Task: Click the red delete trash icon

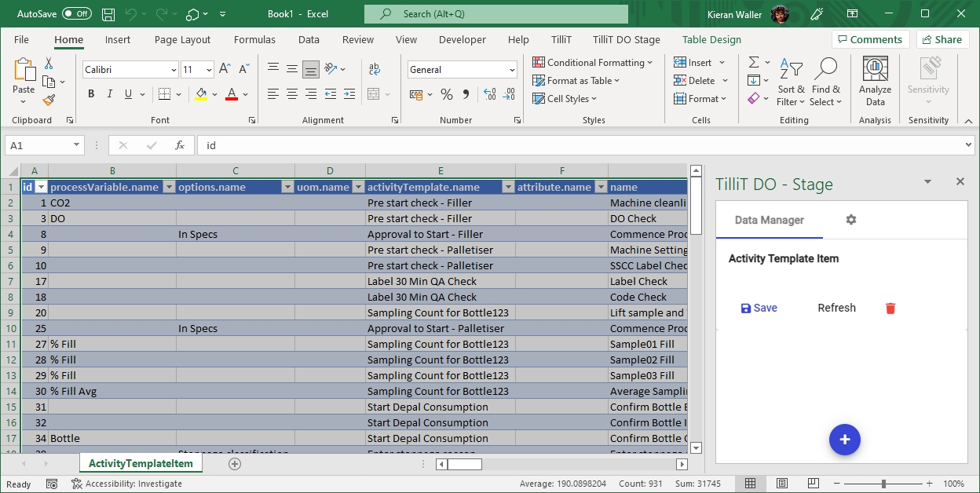Action: pos(890,309)
